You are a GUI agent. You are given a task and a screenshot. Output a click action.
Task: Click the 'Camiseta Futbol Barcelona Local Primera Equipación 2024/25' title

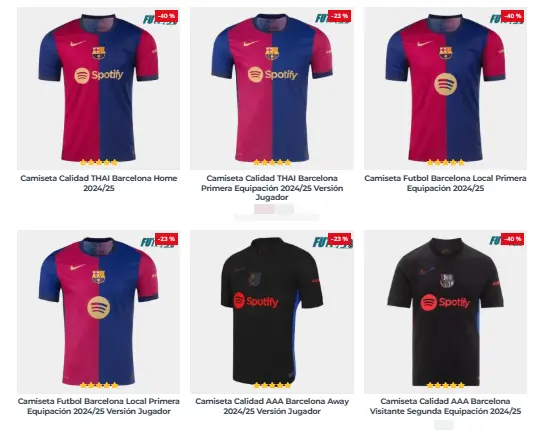pos(445,183)
